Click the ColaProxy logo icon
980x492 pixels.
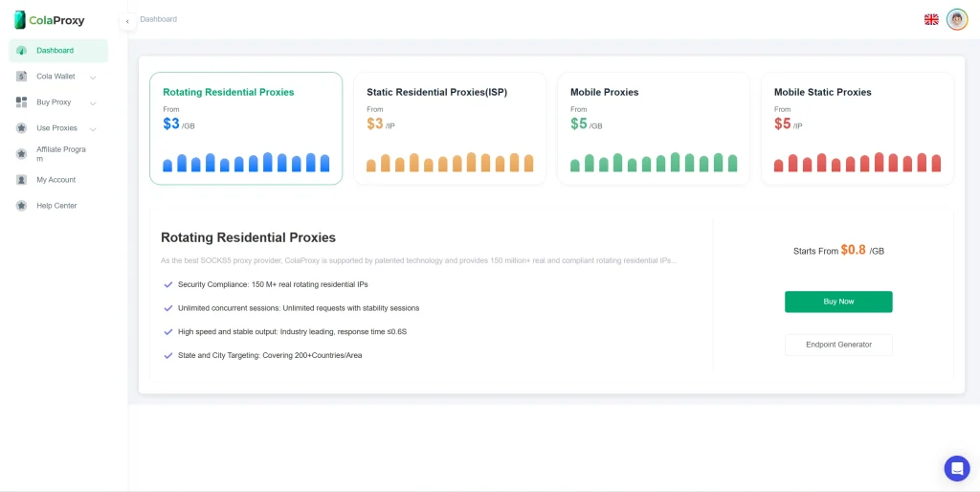(x=20, y=20)
